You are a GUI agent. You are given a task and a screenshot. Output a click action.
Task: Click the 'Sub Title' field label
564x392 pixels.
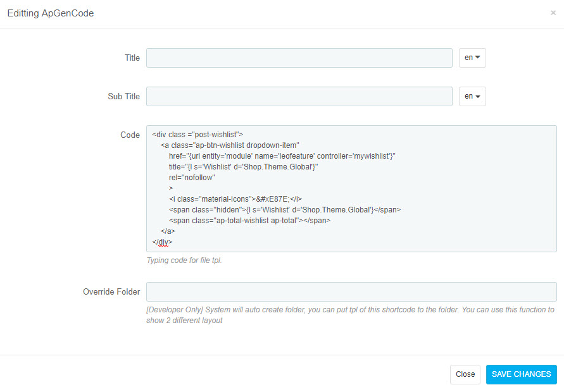[x=123, y=96]
